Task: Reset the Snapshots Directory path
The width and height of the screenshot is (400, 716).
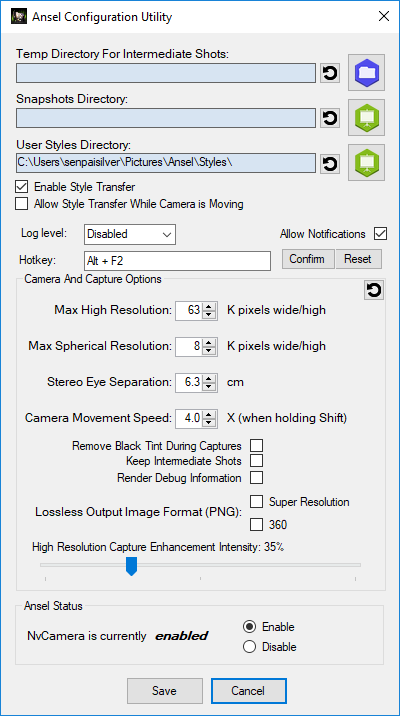Action: (x=330, y=118)
